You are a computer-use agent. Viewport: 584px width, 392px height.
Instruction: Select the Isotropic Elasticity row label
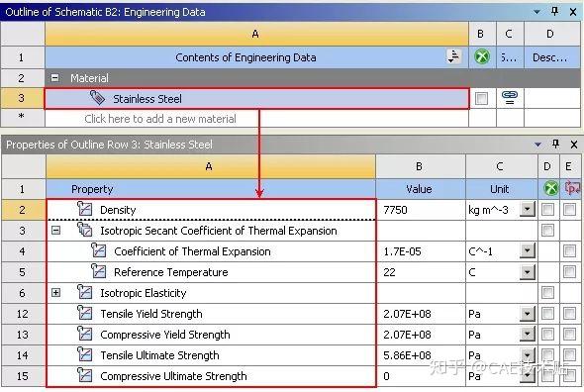click(x=143, y=293)
